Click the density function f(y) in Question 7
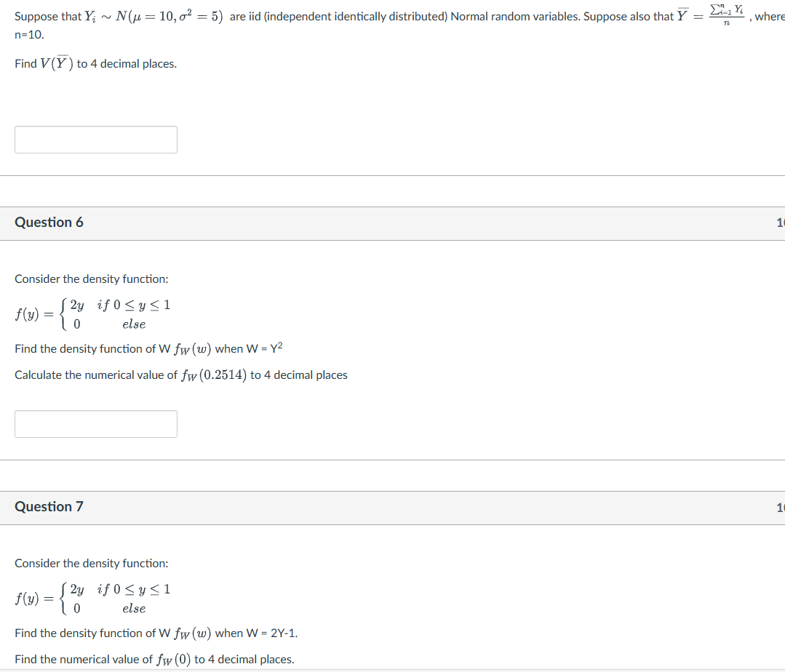Screen dimensions: 785x672 click(x=91, y=598)
